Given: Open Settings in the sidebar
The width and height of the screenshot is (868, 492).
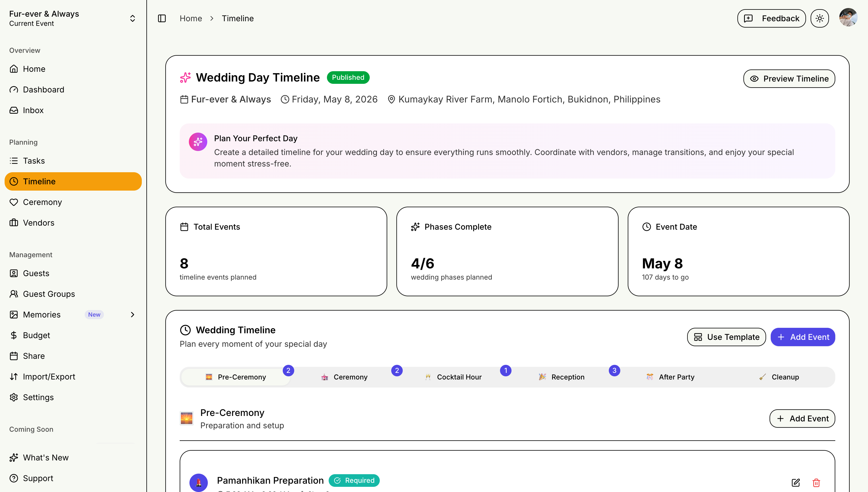Looking at the screenshot, I should (x=38, y=397).
